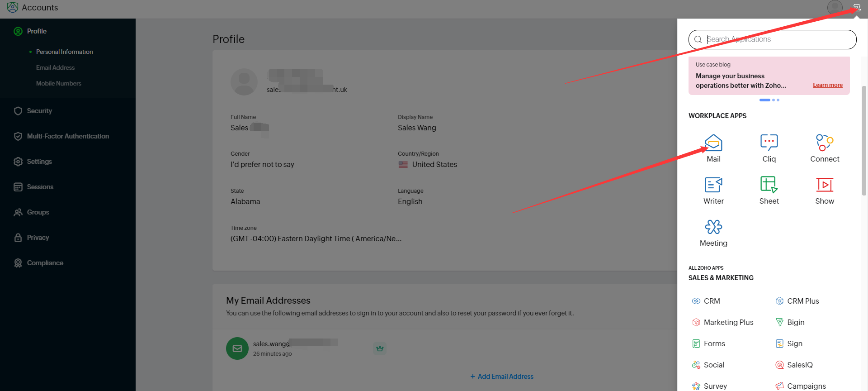The height and width of the screenshot is (391, 868).
Task: Open the Sign app
Action: (x=789, y=343)
